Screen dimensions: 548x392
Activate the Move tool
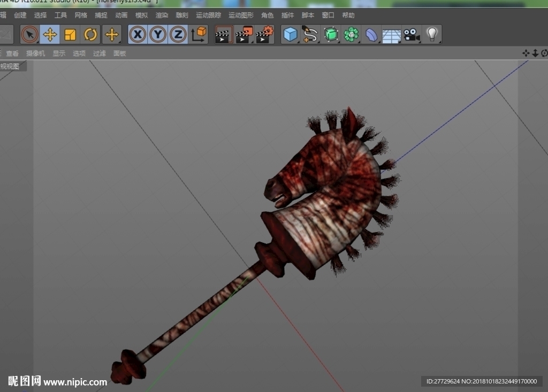(50, 35)
